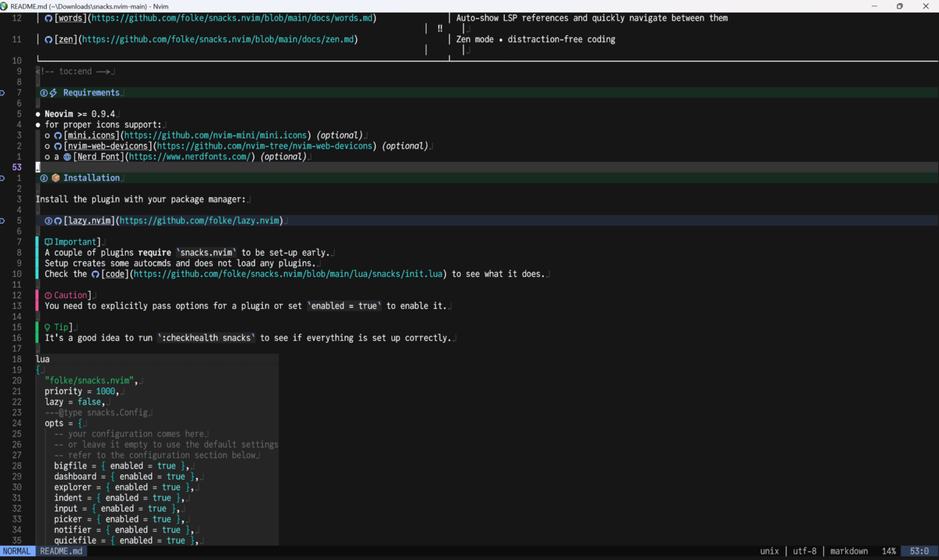Collapse the fold marker on the lazy.nvim heading

pos(2,221)
